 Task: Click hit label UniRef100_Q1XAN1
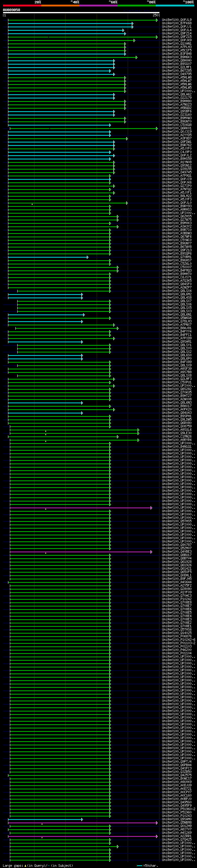point(177,43)
